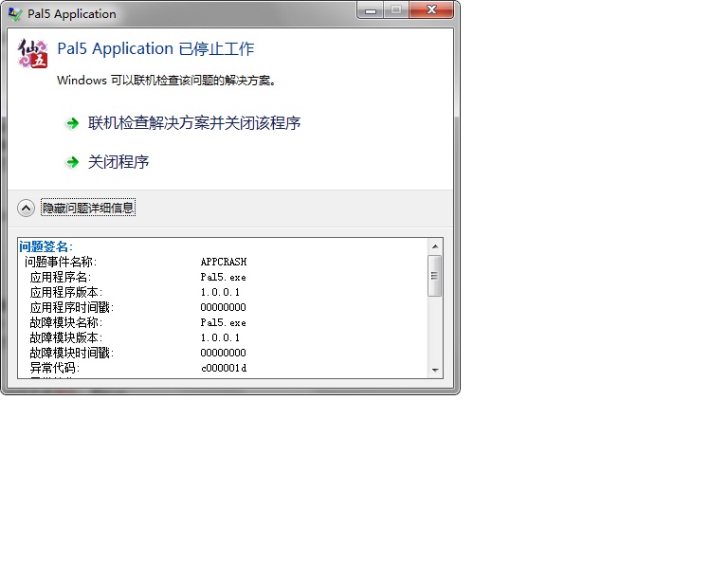Click green arrow beside 关闭程序

pyautogui.click(x=72, y=162)
